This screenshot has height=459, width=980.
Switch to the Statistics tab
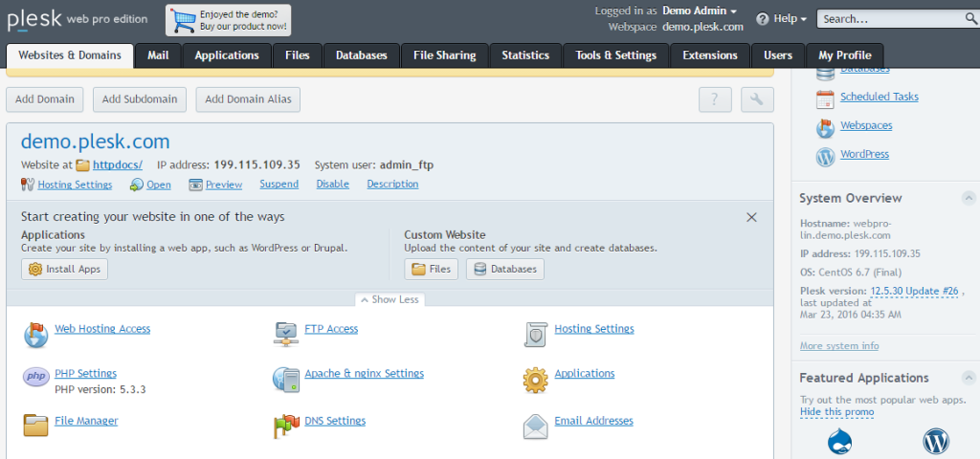[x=525, y=55]
